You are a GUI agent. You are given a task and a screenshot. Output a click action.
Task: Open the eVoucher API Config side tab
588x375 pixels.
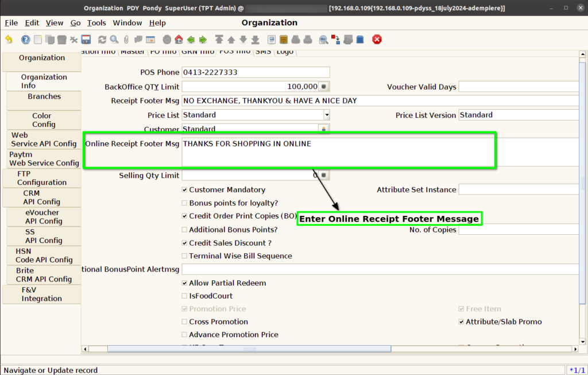point(44,217)
